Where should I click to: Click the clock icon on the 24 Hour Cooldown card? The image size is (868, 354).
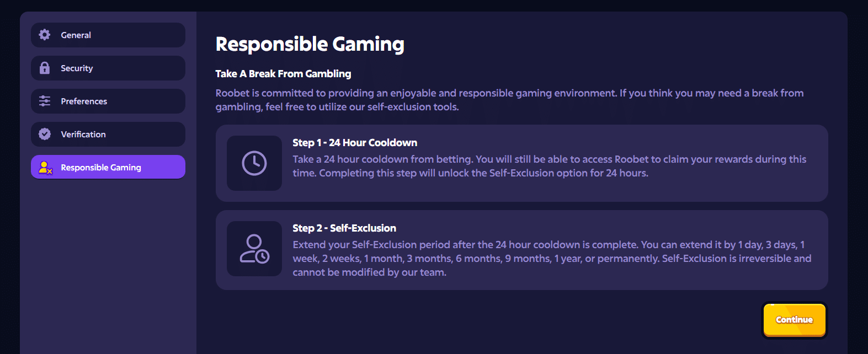[x=254, y=163]
